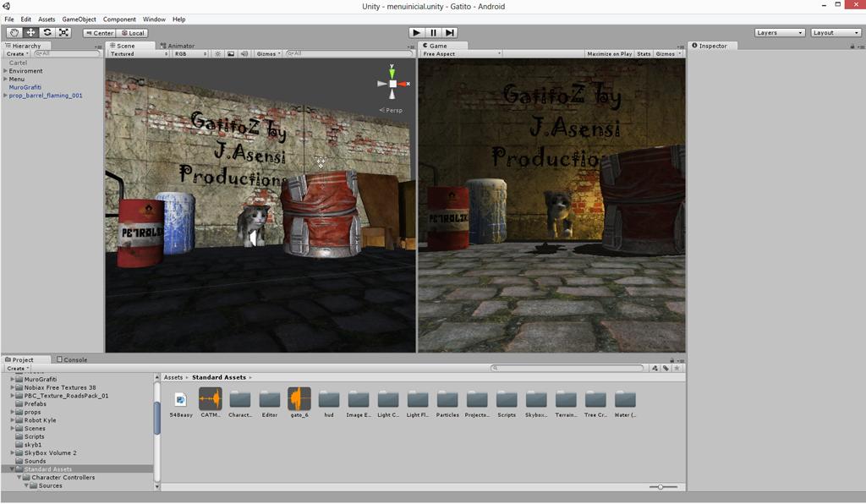Open the RGB render mode dropdown
This screenshot has height=504, width=866.
pos(190,53)
